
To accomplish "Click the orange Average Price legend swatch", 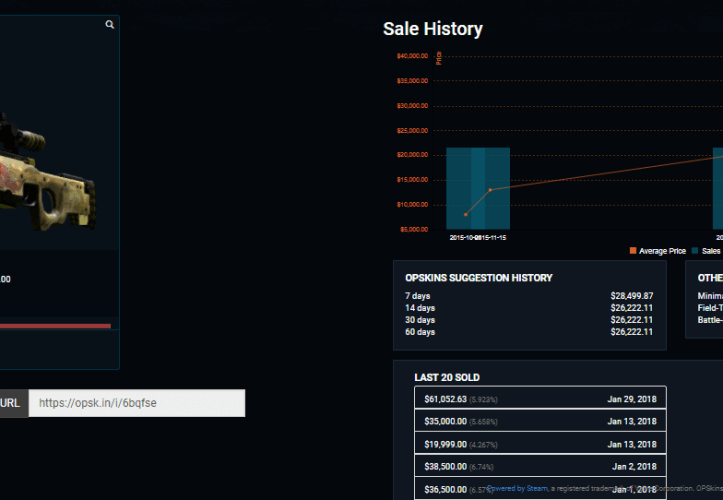I will pos(633,251).
